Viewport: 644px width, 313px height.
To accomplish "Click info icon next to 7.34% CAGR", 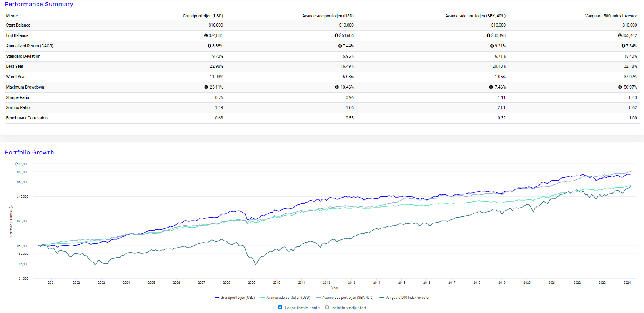I will 623,46.
